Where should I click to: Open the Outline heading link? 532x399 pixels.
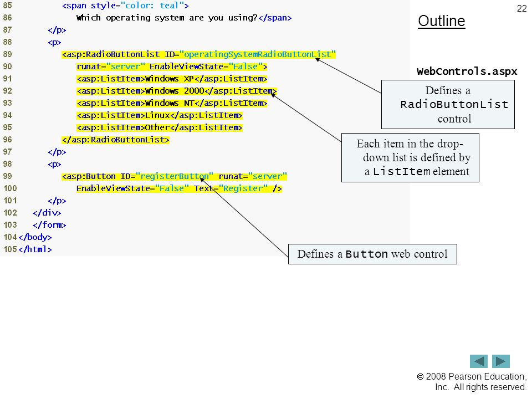tap(442, 21)
